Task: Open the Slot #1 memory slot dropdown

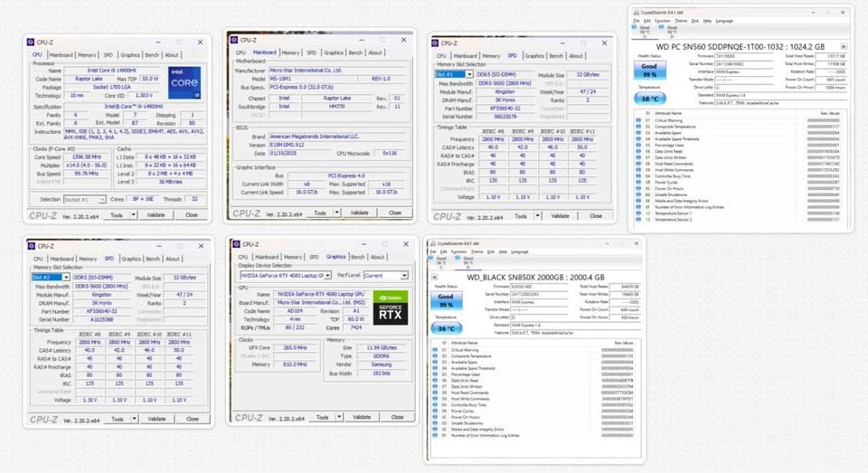Action: pyautogui.click(x=469, y=74)
